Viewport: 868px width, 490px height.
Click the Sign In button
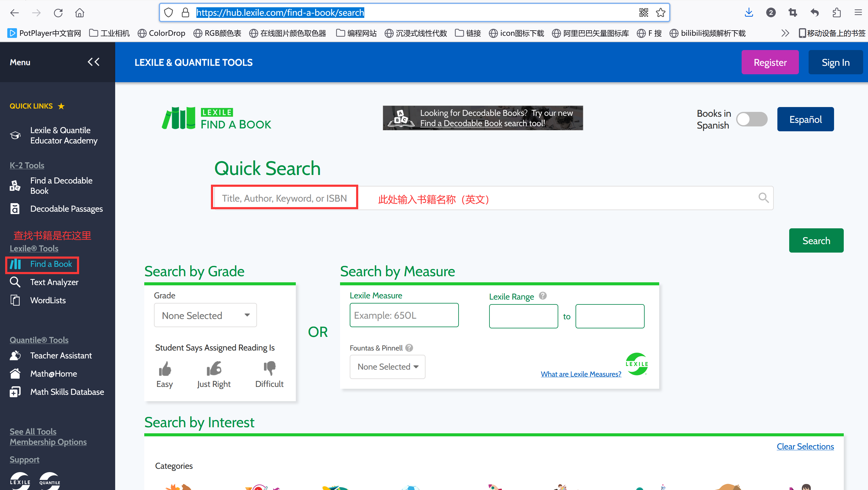835,62
